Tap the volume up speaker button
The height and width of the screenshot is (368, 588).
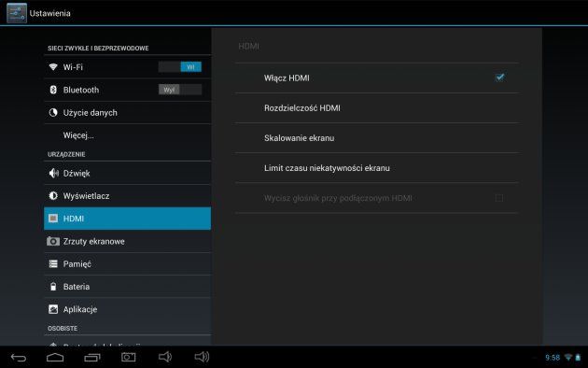pos(202,357)
